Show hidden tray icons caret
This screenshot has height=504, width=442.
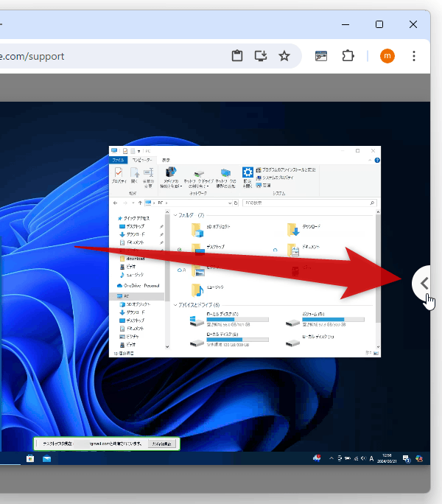(x=331, y=458)
